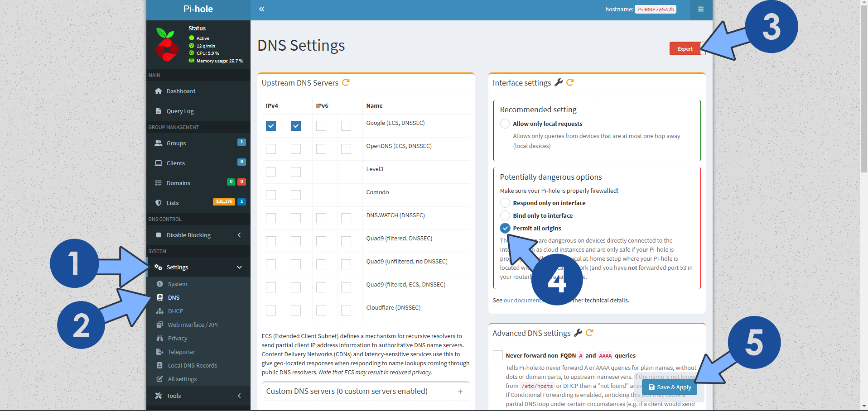Collapse sidebar with double-chevron icon
The image size is (868, 411).
(261, 9)
